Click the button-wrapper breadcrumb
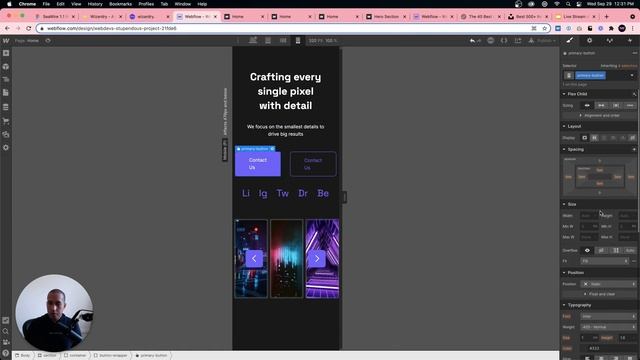 click(x=111, y=356)
